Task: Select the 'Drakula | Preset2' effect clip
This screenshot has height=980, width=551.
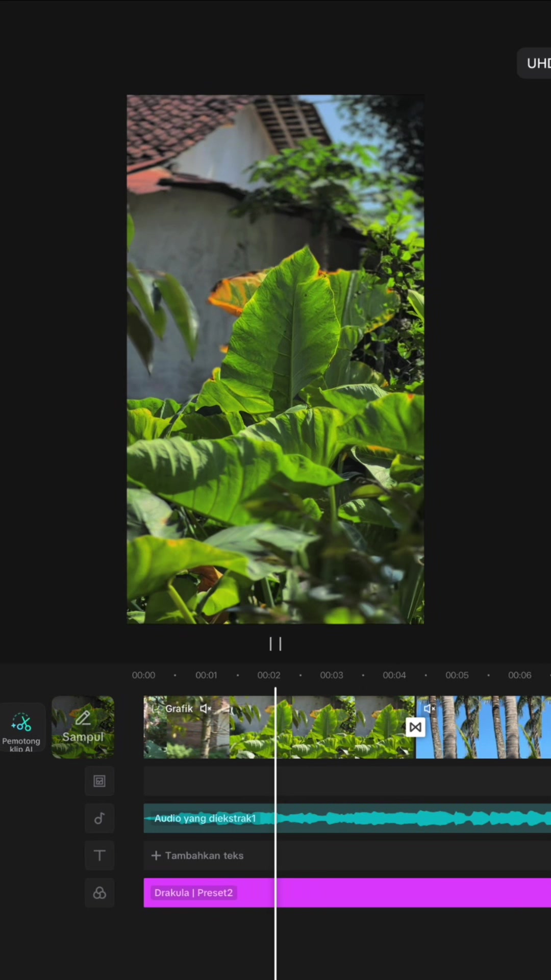Action: click(347, 893)
